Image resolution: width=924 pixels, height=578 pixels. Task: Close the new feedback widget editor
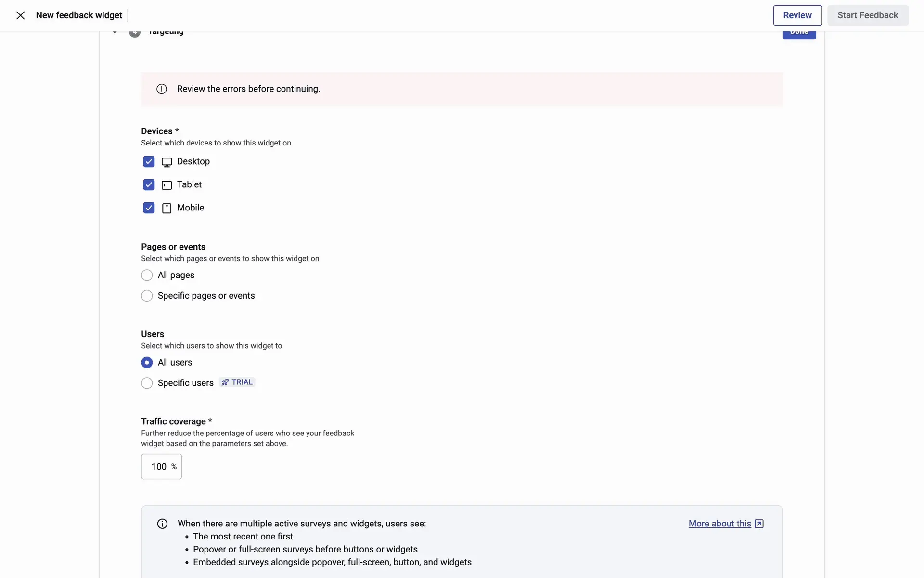pos(20,15)
